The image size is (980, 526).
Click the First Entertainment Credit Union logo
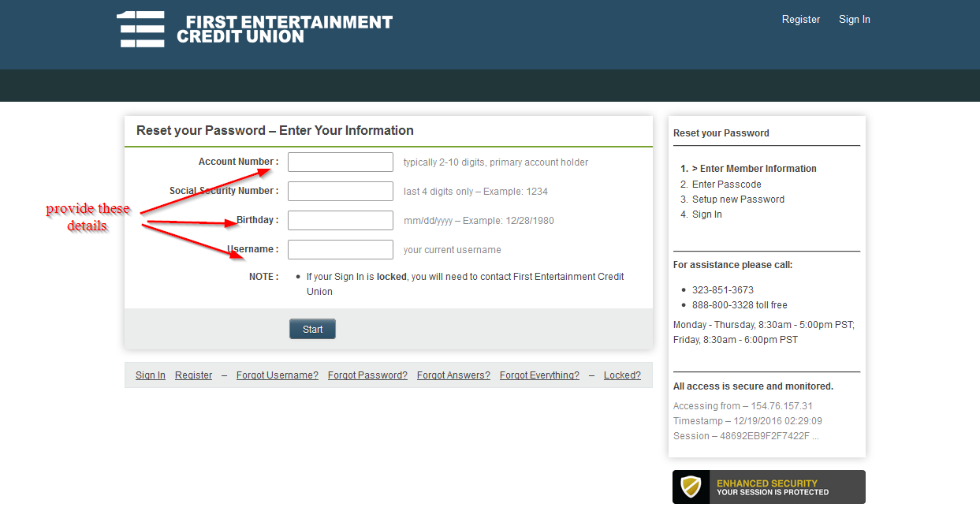(x=254, y=29)
